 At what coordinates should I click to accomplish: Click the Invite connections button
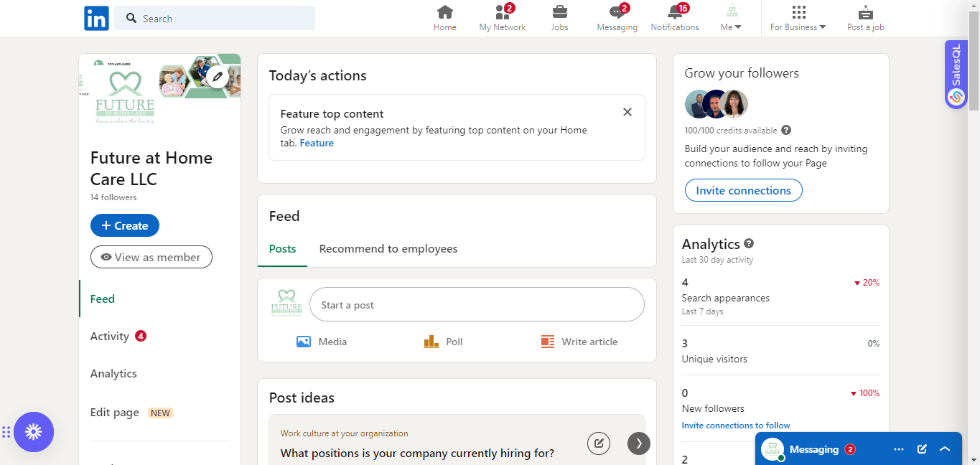point(743,191)
